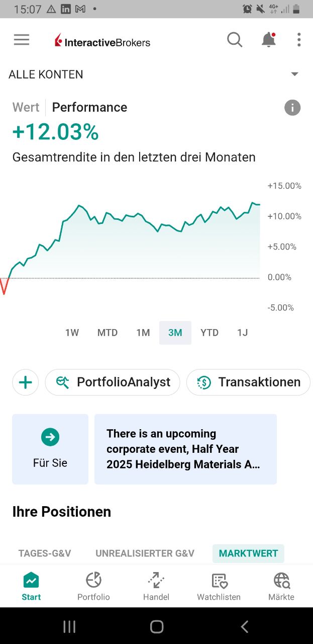Open the Heidelberg Materials corporate event card
This screenshot has width=313, height=644.
(185, 449)
